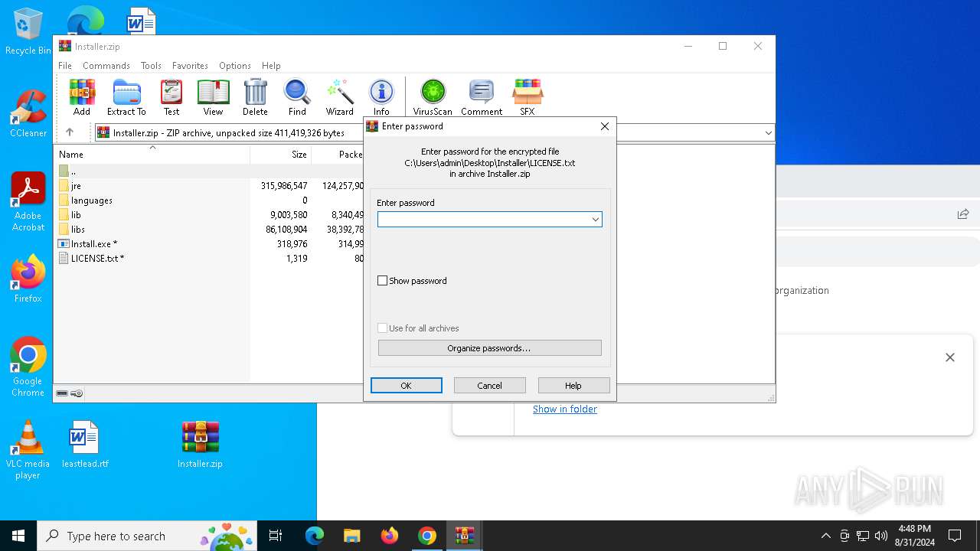This screenshot has width=980, height=551.
Task: Expand the archive path address dropdown
Action: tap(768, 133)
